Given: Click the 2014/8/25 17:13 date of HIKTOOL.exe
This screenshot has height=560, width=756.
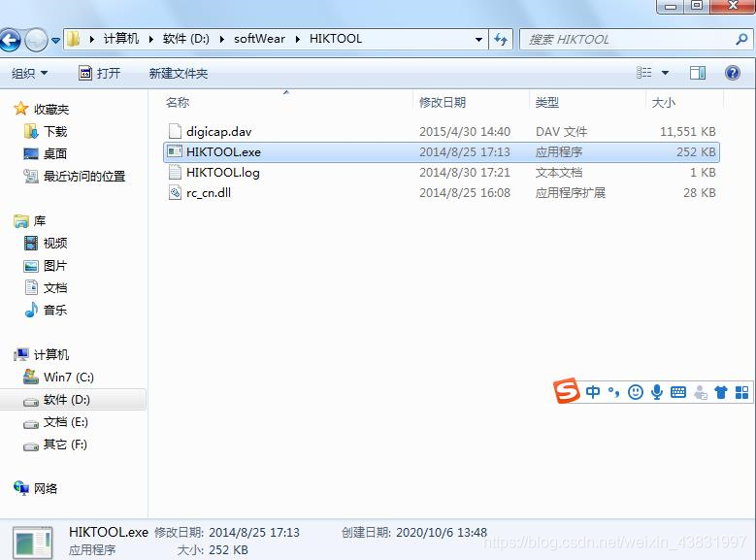Looking at the screenshot, I should [x=464, y=152].
